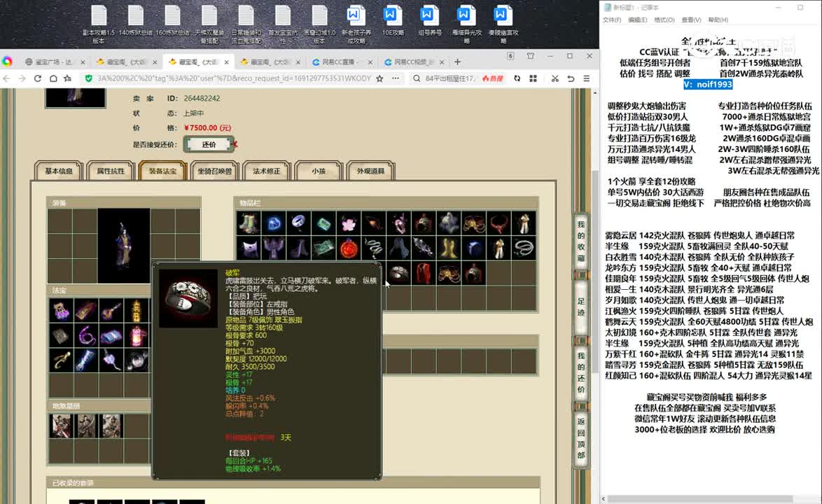Click the 热搜 hot search label

[x=493, y=78]
